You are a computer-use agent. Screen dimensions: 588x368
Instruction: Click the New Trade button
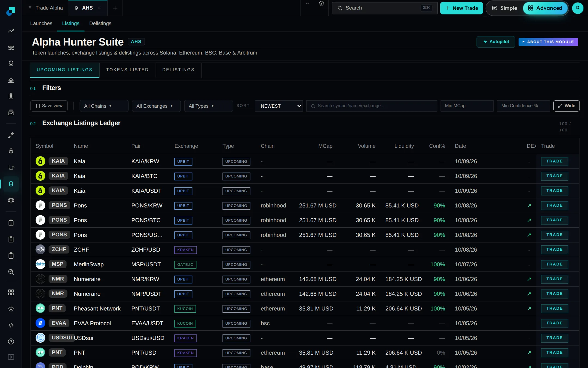click(x=461, y=8)
